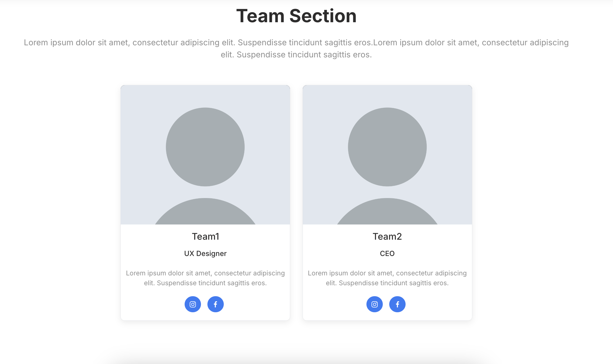Click Team1's Lorem ipsum description

pos(205,278)
